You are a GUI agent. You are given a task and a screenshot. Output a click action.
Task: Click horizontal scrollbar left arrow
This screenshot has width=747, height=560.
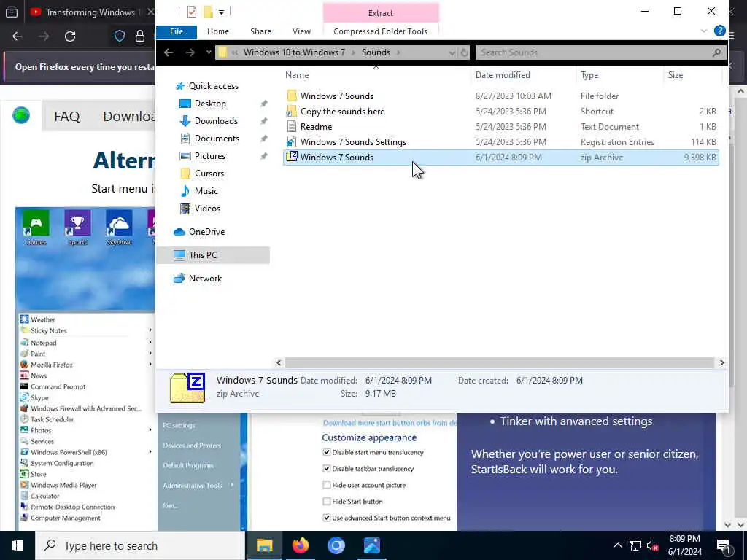(x=279, y=363)
